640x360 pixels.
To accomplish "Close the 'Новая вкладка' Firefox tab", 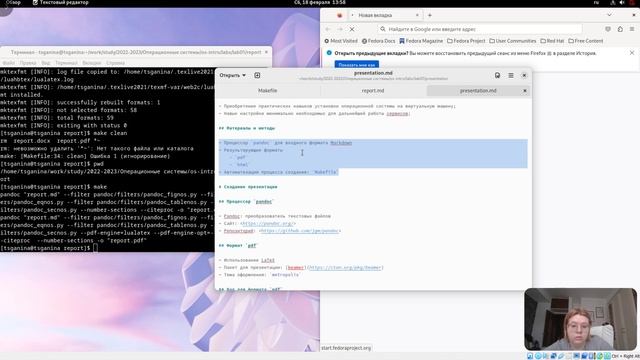I will pos(417,15).
